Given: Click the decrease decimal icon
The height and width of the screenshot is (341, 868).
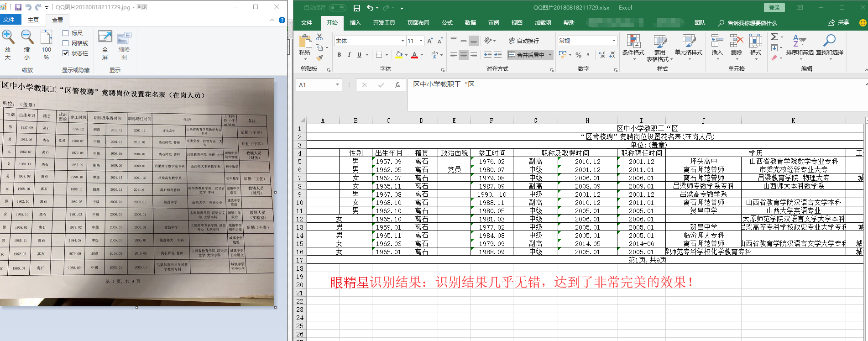Looking at the screenshot, I should tap(612, 55).
